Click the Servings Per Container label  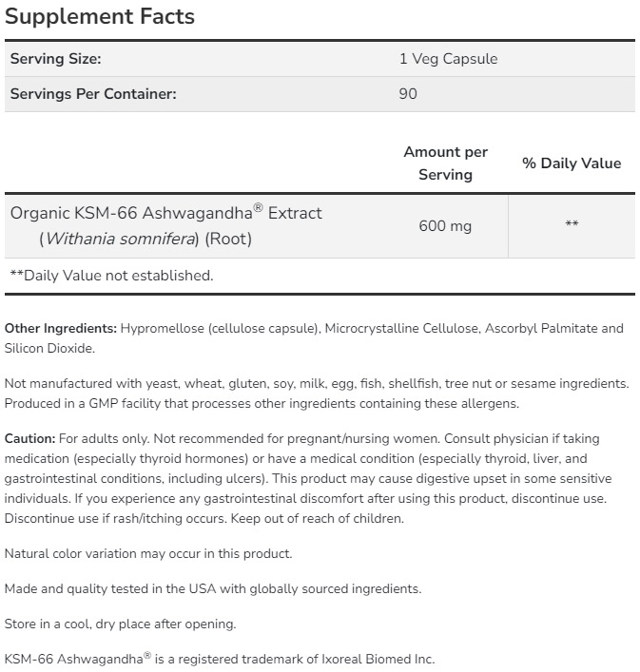click(x=92, y=94)
